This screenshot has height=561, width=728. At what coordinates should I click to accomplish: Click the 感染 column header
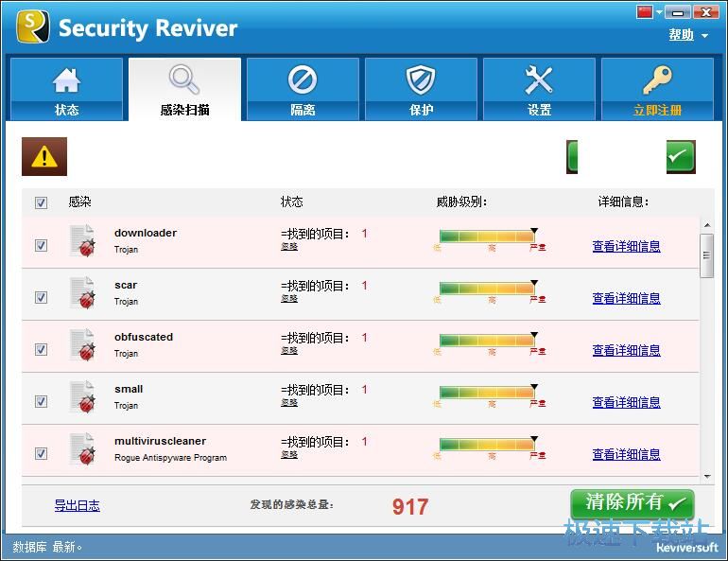79,202
